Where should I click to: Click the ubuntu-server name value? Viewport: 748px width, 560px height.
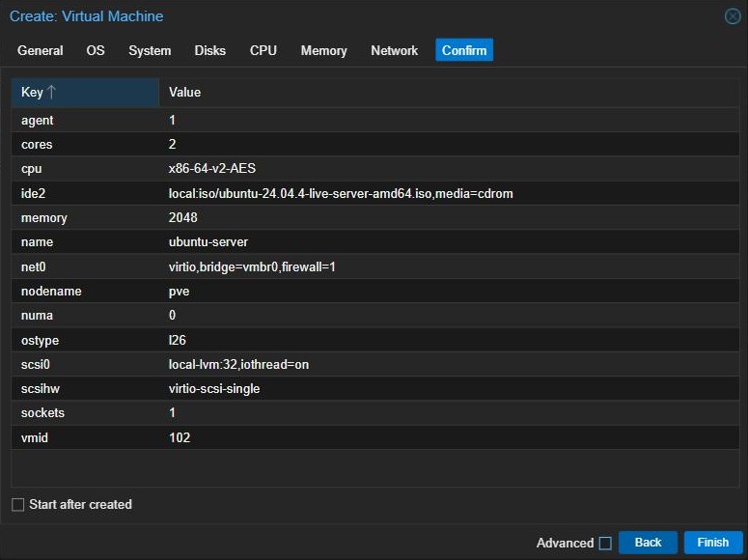click(208, 242)
